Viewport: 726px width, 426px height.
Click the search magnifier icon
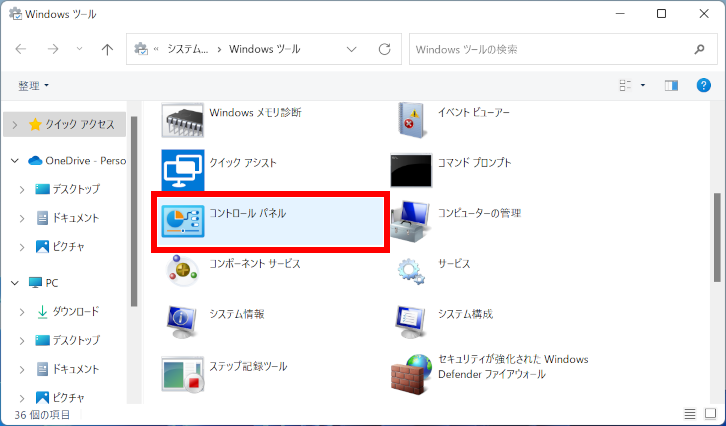tap(700, 49)
